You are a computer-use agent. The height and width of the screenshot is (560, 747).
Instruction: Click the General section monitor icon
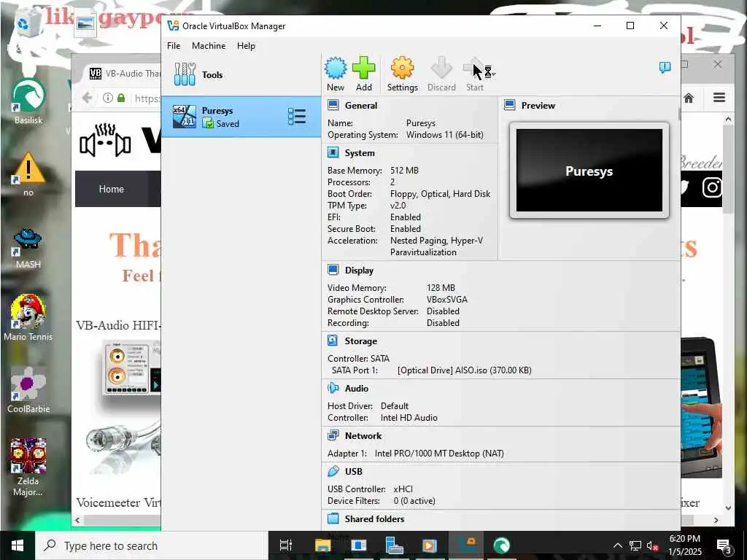pyautogui.click(x=333, y=105)
